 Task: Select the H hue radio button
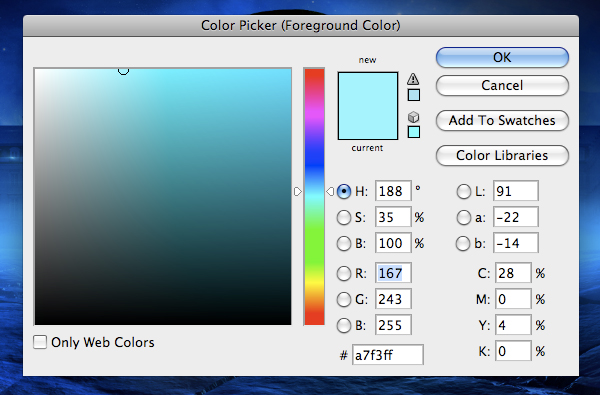point(344,191)
